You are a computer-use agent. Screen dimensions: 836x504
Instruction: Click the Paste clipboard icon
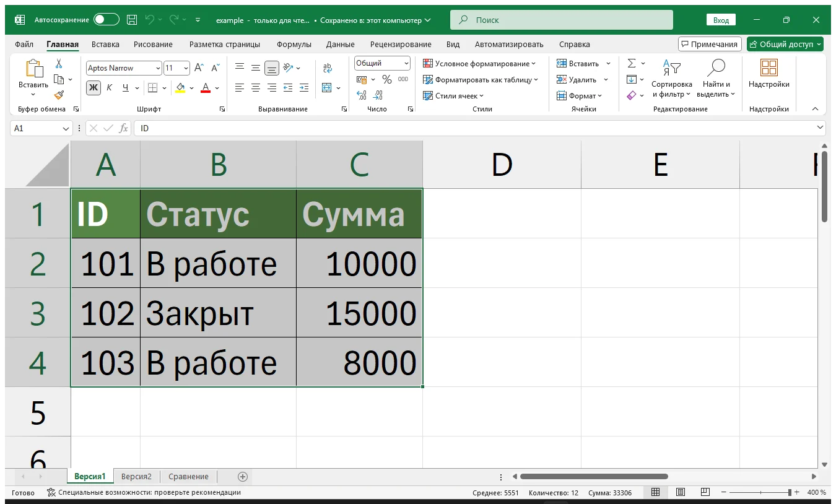tap(33, 69)
